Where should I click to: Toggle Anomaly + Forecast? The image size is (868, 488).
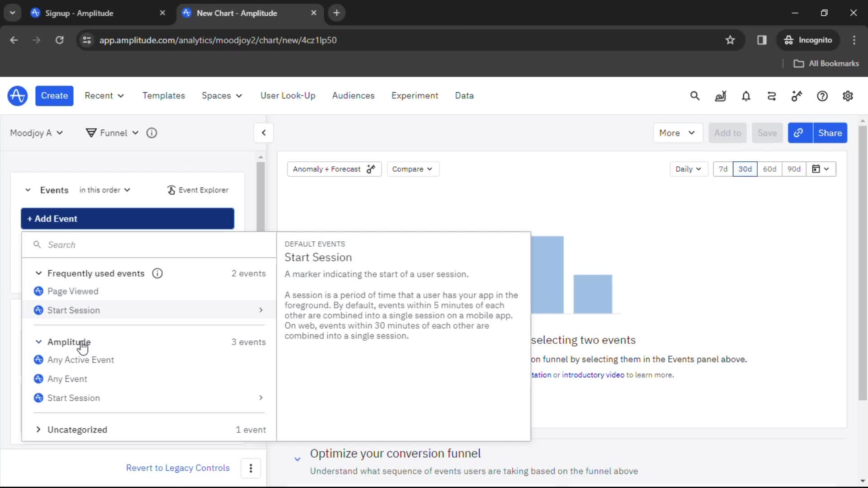coord(334,169)
